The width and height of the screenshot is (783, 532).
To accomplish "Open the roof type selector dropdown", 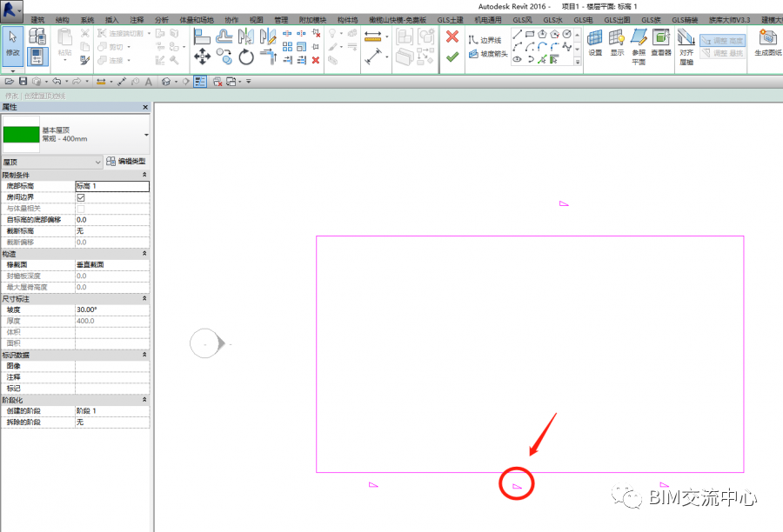I will point(146,135).
